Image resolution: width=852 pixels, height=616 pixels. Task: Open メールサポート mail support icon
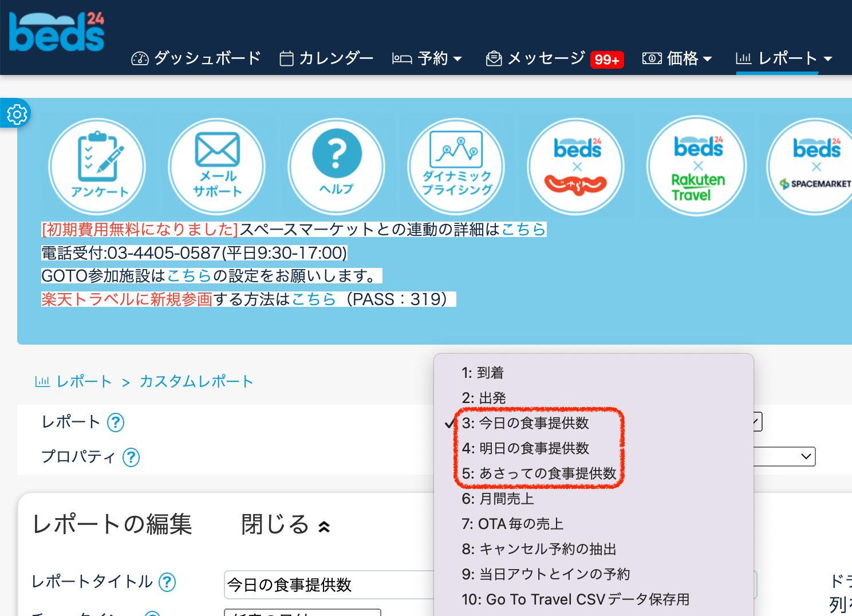(x=217, y=167)
